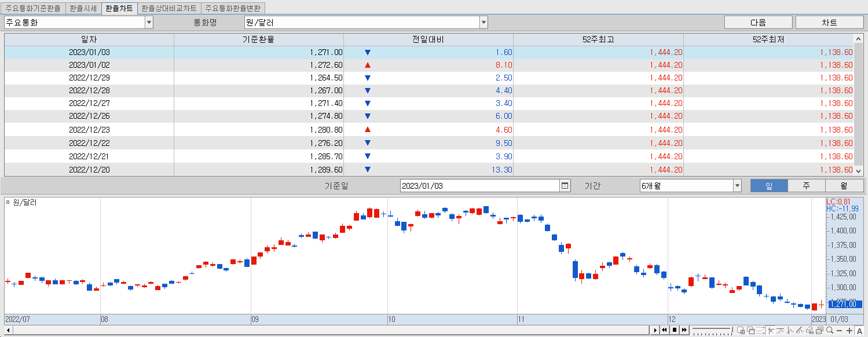Click blue down arrow in 2022/12/20 row
Image resolution: width=868 pixels, height=337 pixels.
pos(368,170)
